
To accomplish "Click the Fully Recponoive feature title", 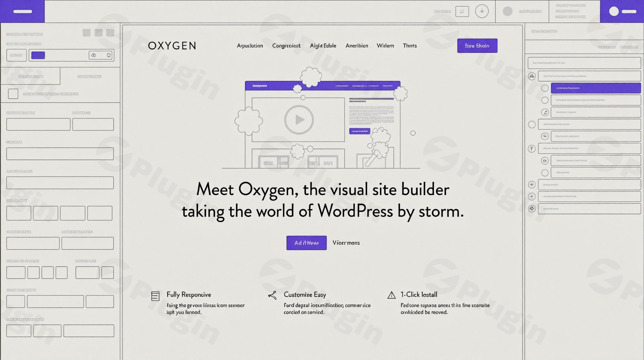I will (189, 295).
